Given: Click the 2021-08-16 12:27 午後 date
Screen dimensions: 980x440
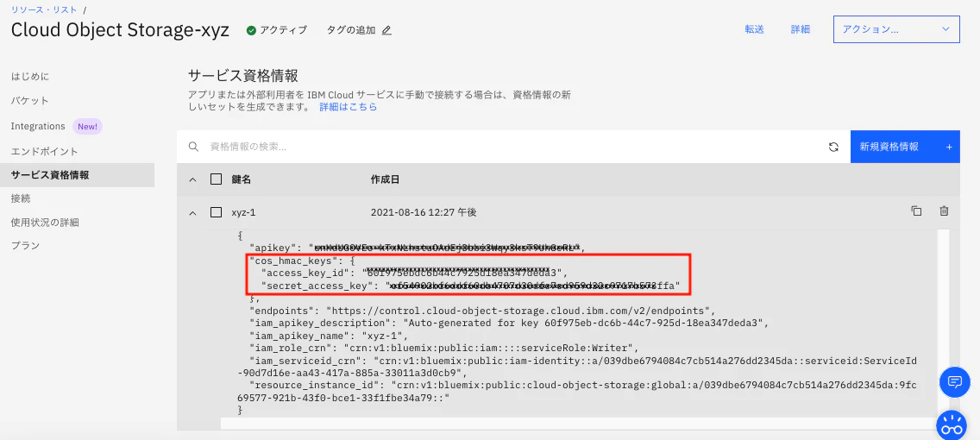Looking at the screenshot, I should point(424,212).
